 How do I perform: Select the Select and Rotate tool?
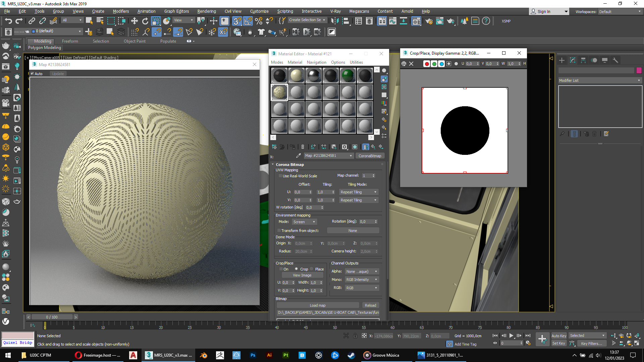pos(145,21)
